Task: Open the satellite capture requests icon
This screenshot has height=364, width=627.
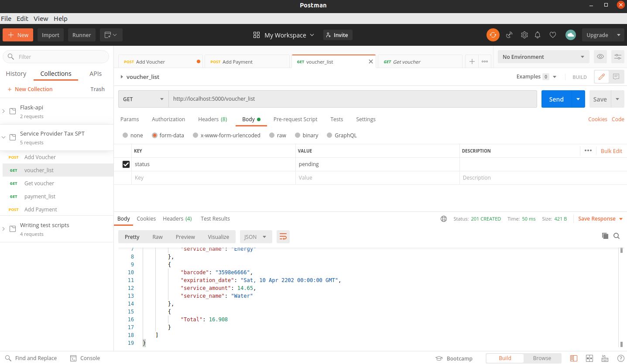Action: click(509, 35)
